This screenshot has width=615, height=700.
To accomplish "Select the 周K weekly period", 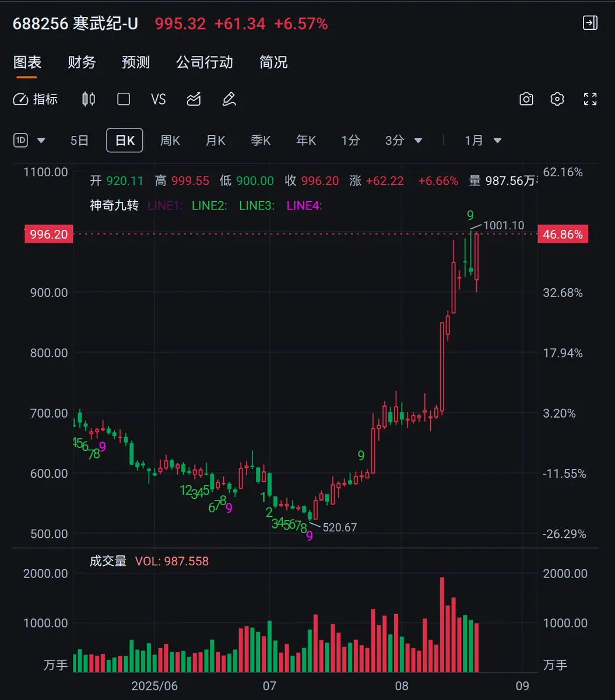I will [170, 141].
